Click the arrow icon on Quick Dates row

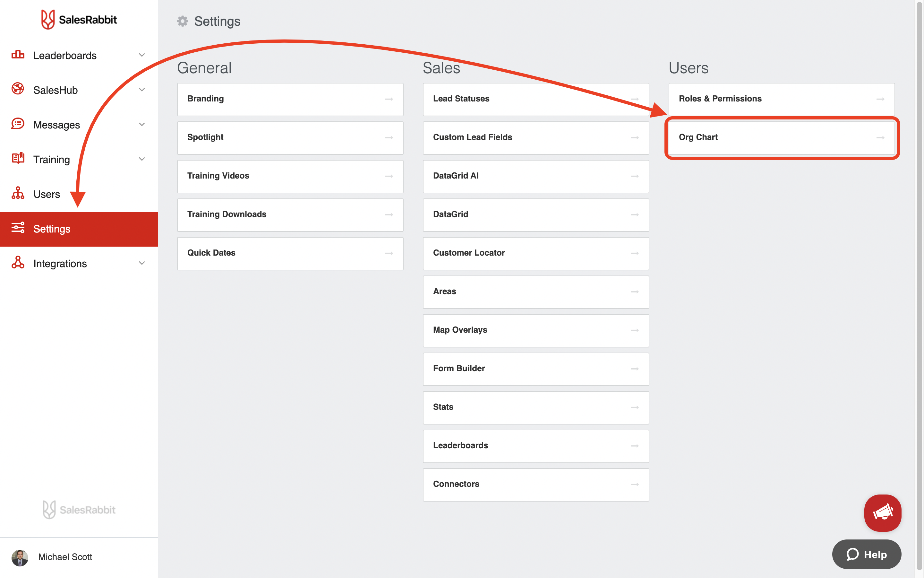point(389,253)
